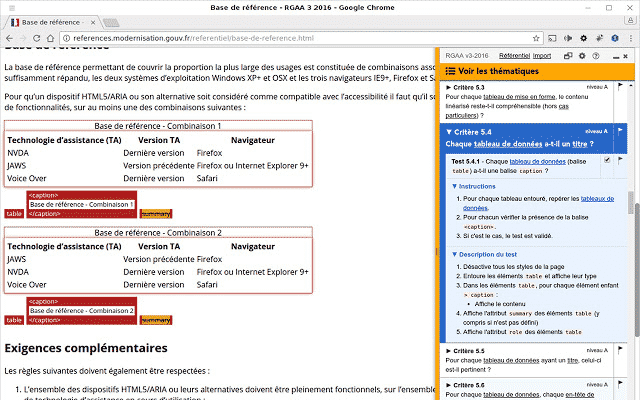This screenshot has height=400, width=640.
Task: Open Voir les thématiques menu
Action: [x=537, y=71]
